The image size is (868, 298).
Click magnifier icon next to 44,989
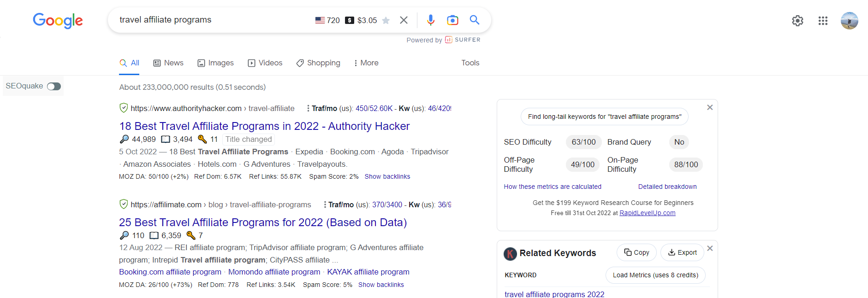tap(124, 139)
